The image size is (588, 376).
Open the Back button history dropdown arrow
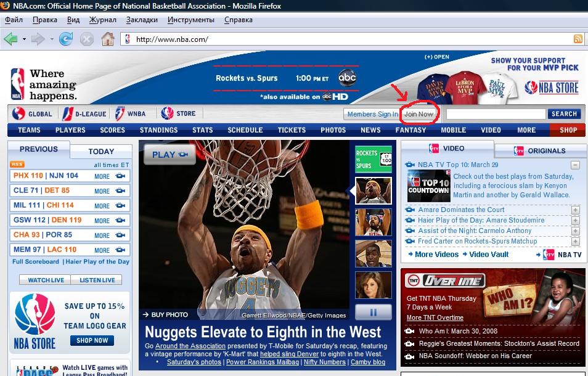[x=25, y=39]
